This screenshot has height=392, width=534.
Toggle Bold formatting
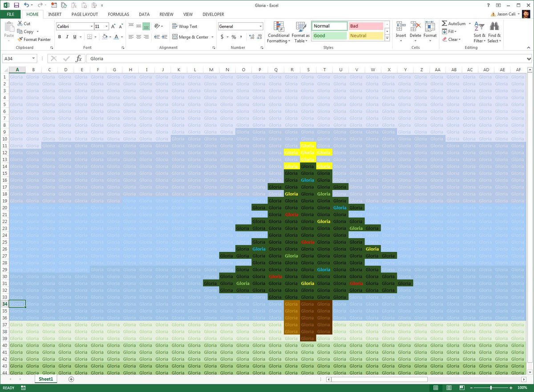[59, 37]
